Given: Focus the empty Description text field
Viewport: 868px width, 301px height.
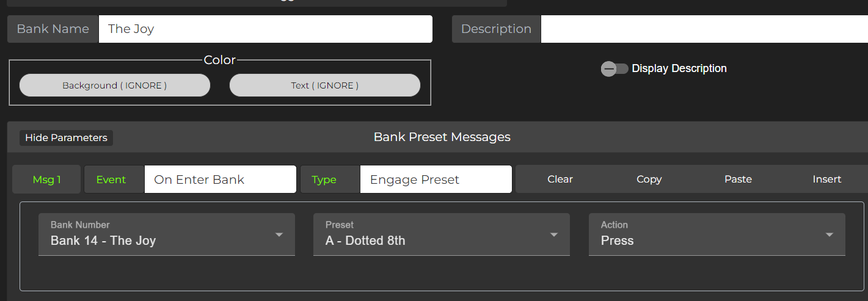Looking at the screenshot, I should (704, 29).
